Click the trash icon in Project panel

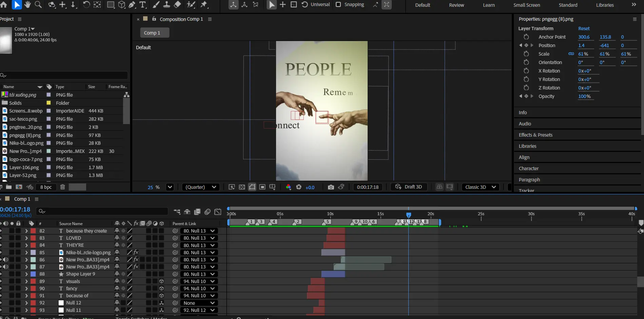pos(62,187)
